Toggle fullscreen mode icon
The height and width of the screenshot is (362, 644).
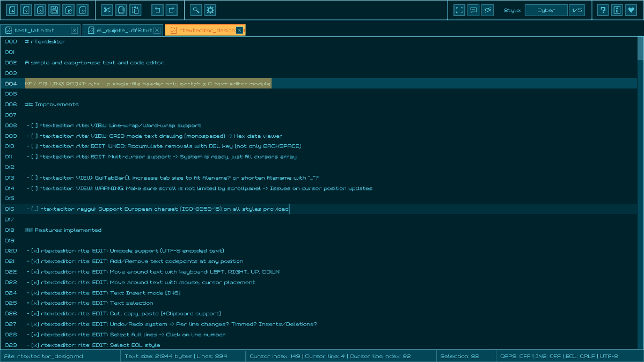tap(459, 10)
